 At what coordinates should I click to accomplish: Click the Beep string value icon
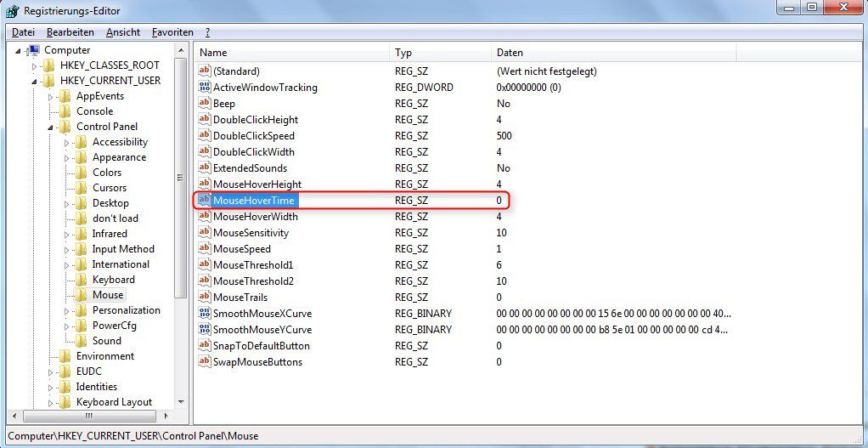pyautogui.click(x=205, y=104)
